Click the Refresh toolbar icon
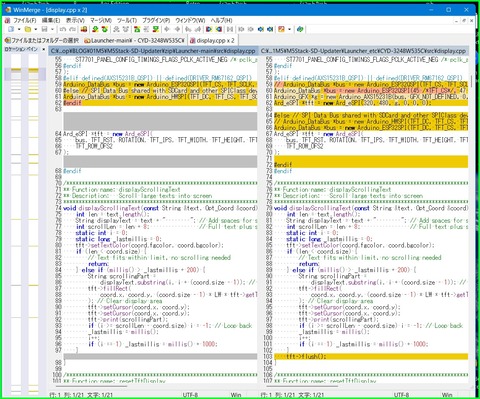The height and width of the screenshot is (399, 480). tap(300, 29)
